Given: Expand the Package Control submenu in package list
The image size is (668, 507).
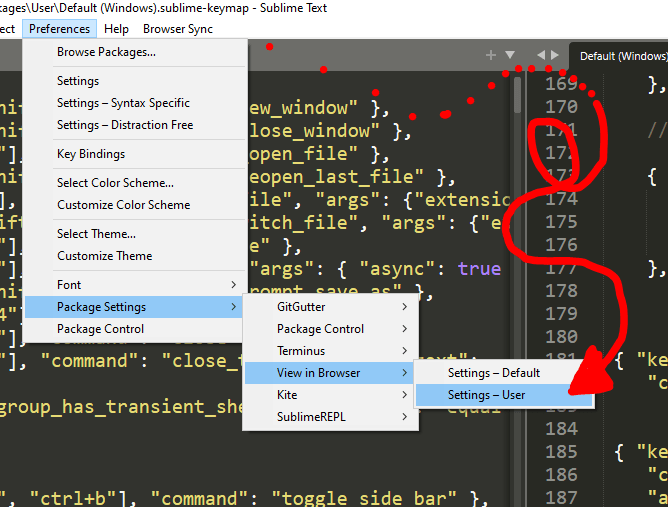Looking at the screenshot, I should (x=331, y=329).
